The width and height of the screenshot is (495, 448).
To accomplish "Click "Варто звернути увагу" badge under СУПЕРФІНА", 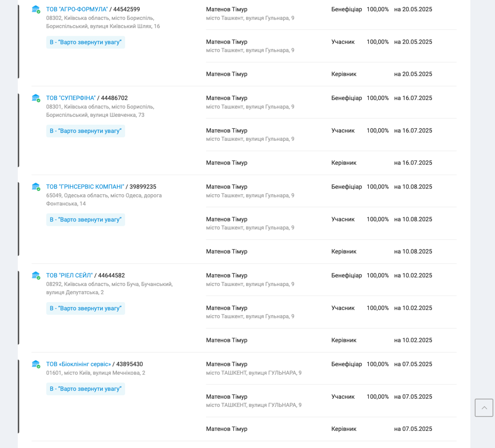I will coord(86,131).
